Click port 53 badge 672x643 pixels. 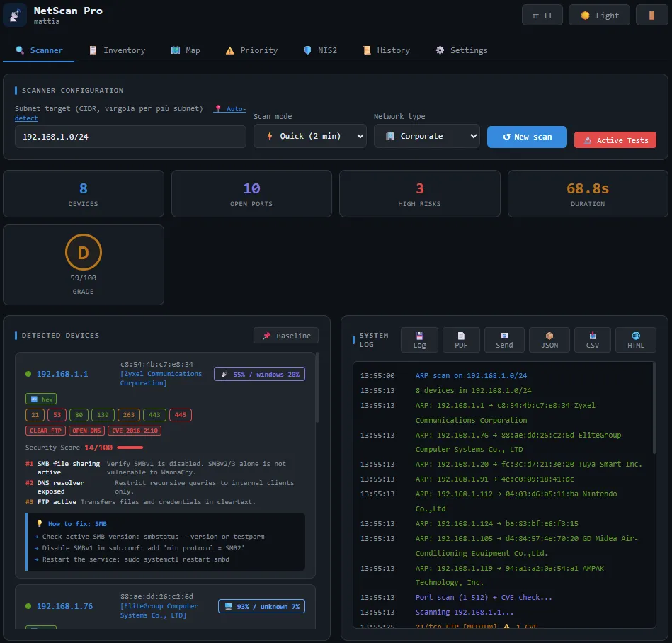click(57, 415)
